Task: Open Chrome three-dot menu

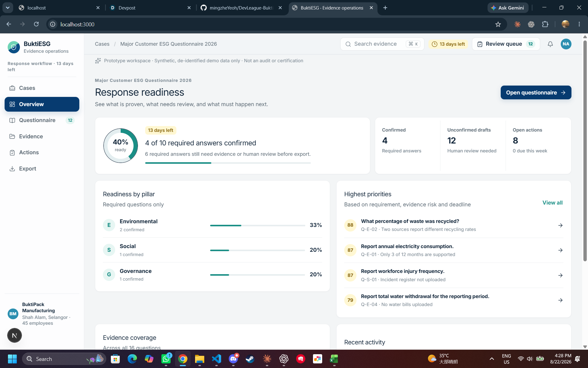Action: (x=579, y=24)
